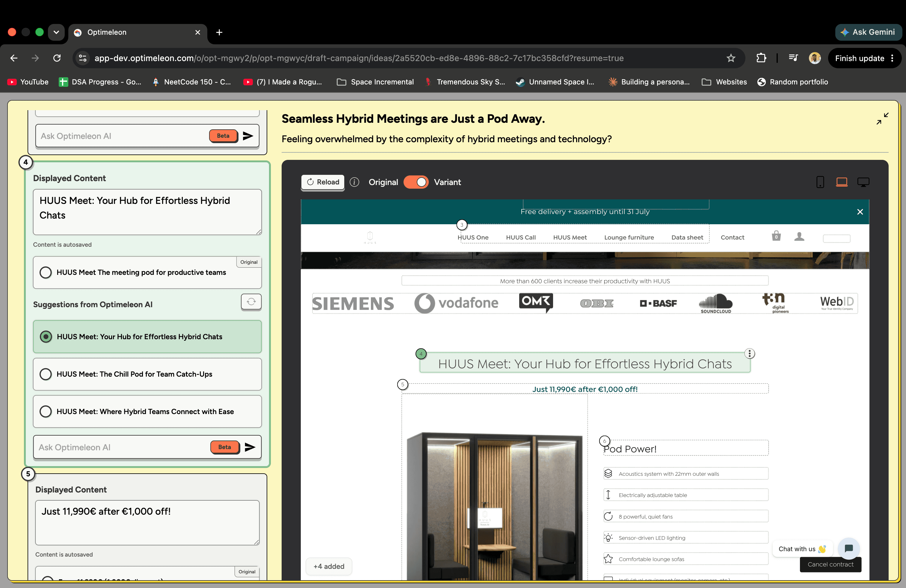Viewport: 906px width, 588px height.
Task: Click step 4 Displayed Content text area
Action: pos(147,212)
